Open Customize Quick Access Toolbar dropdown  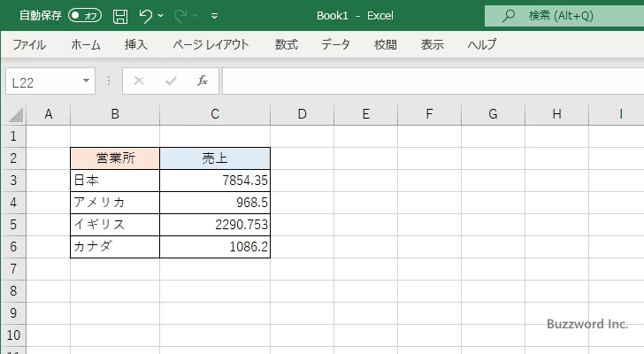[214, 16]
